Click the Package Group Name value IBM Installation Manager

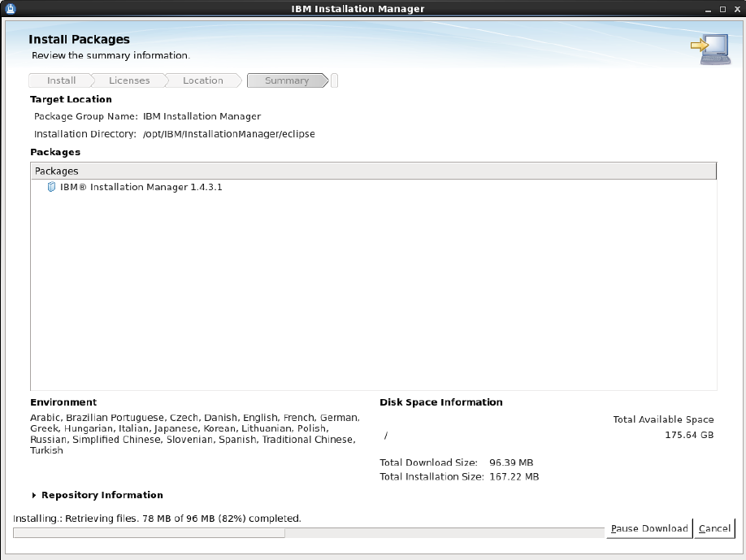202,116
